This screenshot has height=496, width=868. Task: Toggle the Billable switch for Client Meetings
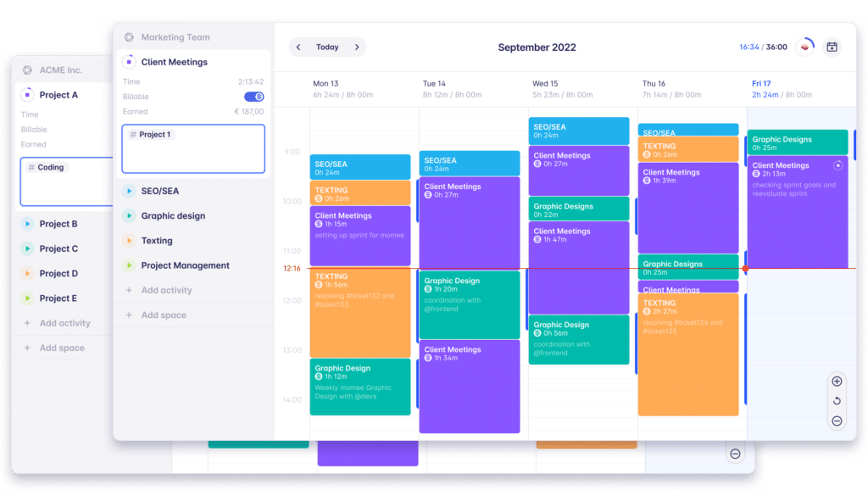pyautogui.click(x=254, y=97)
